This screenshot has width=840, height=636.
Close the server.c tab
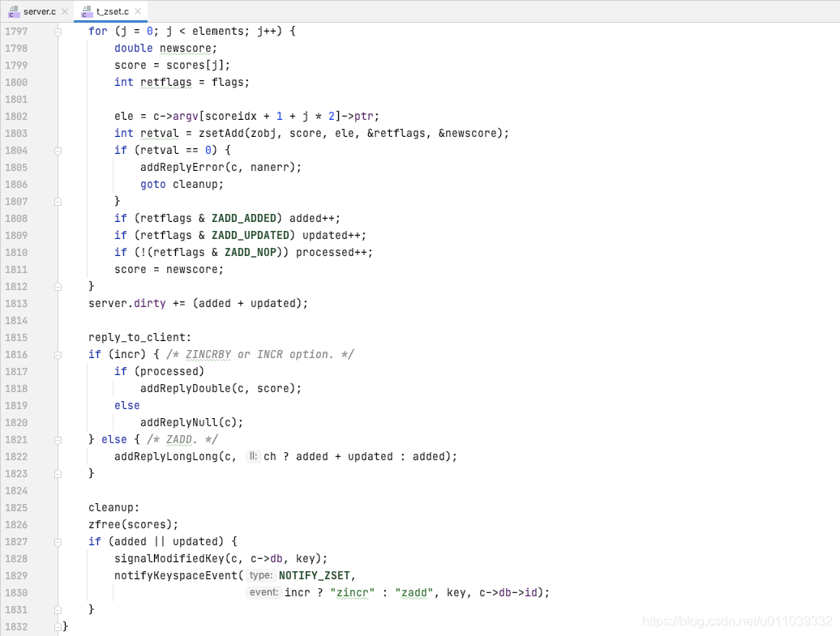[65, 11]
